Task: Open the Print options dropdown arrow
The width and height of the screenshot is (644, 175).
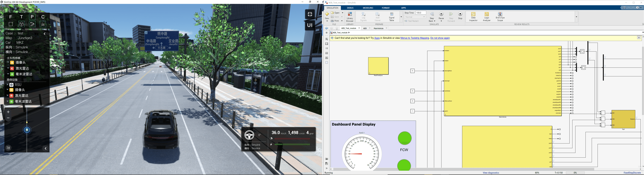Action: 342,21
